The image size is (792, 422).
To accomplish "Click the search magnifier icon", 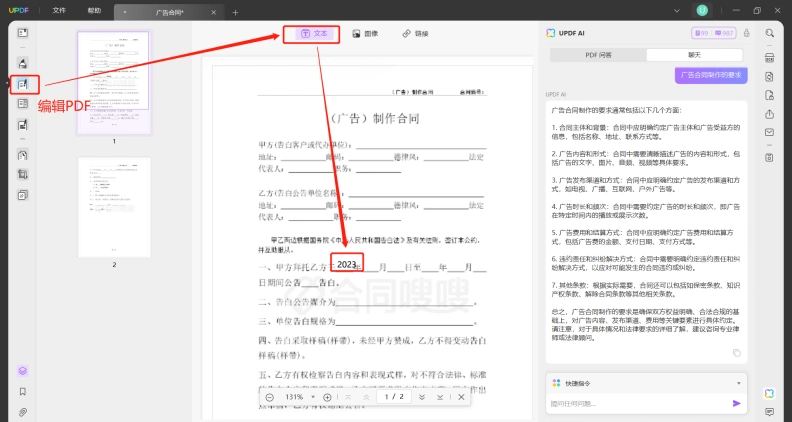I will pyautogui.click(x=769, y=33).
